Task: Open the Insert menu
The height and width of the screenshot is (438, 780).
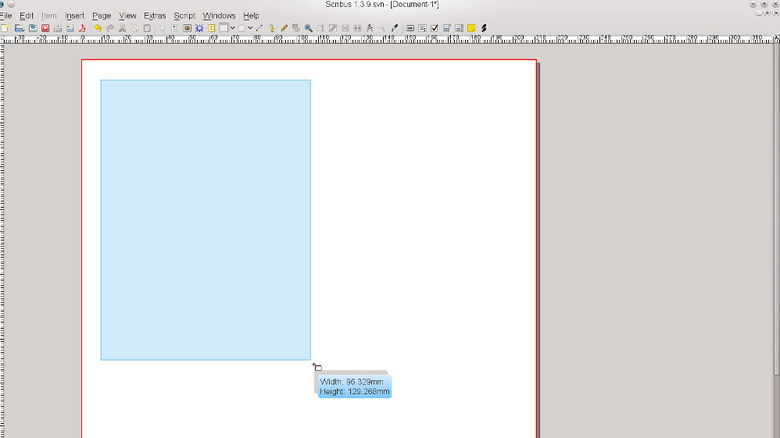Action: point(75,16)
